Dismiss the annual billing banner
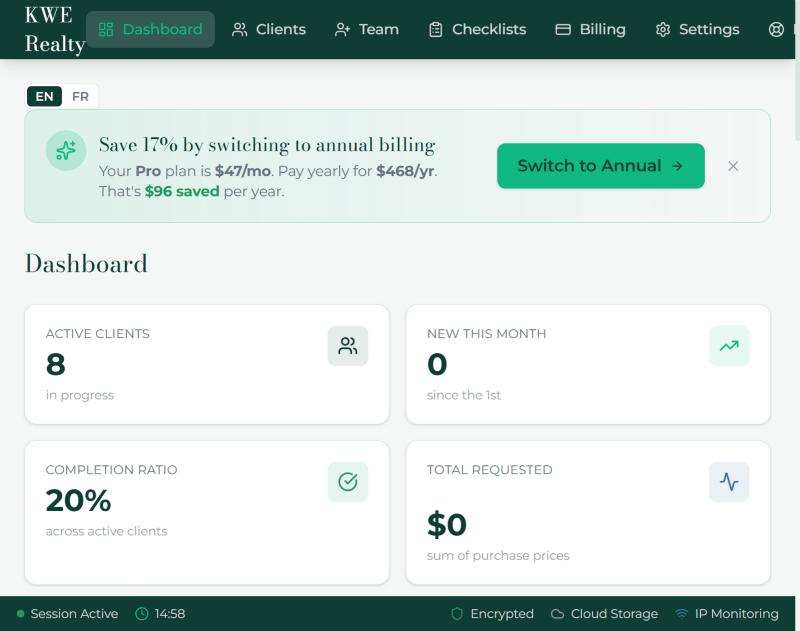The image size is (800, 631). [x=733, y=166]
